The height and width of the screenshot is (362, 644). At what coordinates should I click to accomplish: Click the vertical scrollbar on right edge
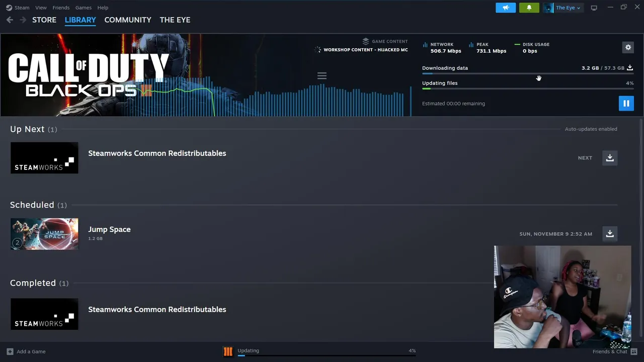point(640,228)
